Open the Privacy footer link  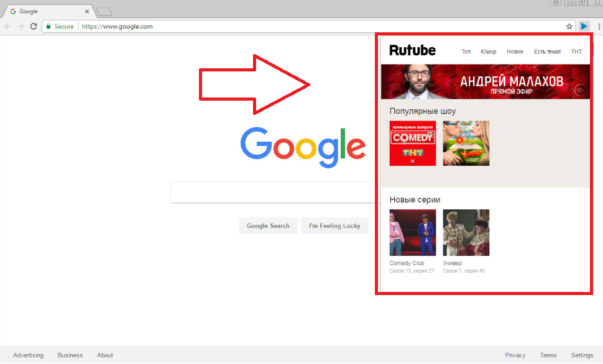click(515, 355)
